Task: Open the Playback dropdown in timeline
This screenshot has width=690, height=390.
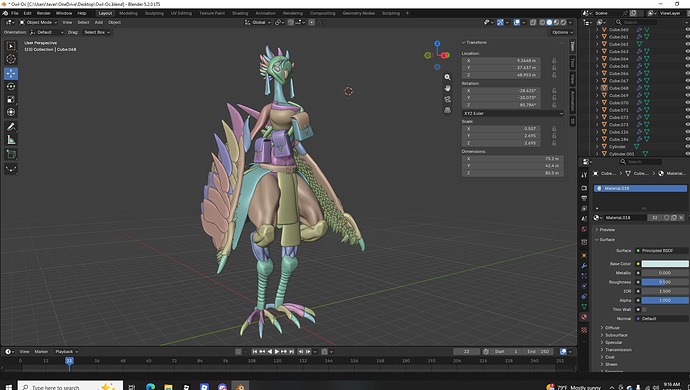Action: coord(66,351)
